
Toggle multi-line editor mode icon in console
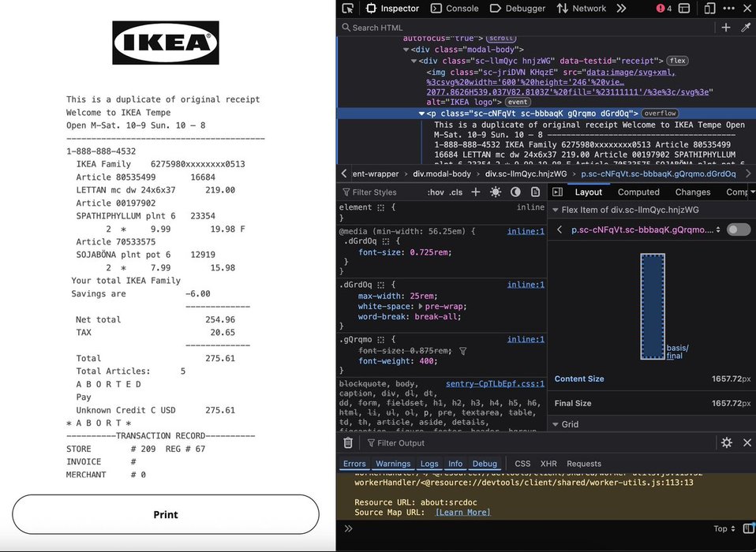click(749, 528)
